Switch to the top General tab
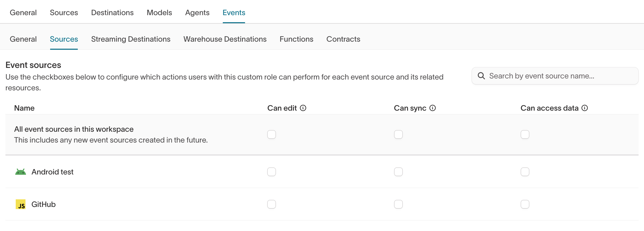644x231 pixels. click(23, 12)
